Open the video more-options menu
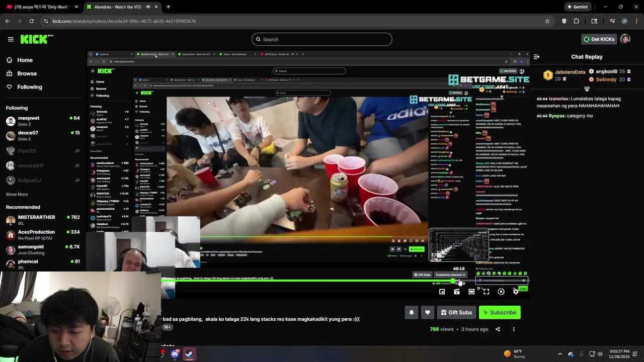 [x=514, y=329]
